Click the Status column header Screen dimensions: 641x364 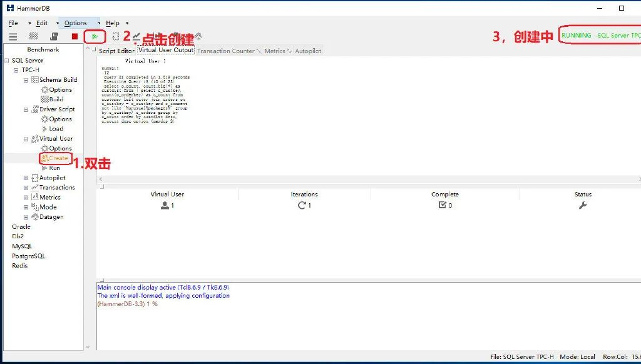[x=583, y=194]
